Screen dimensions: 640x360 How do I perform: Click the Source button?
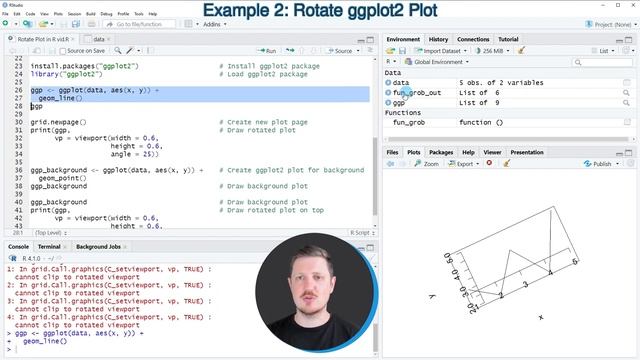340,51
